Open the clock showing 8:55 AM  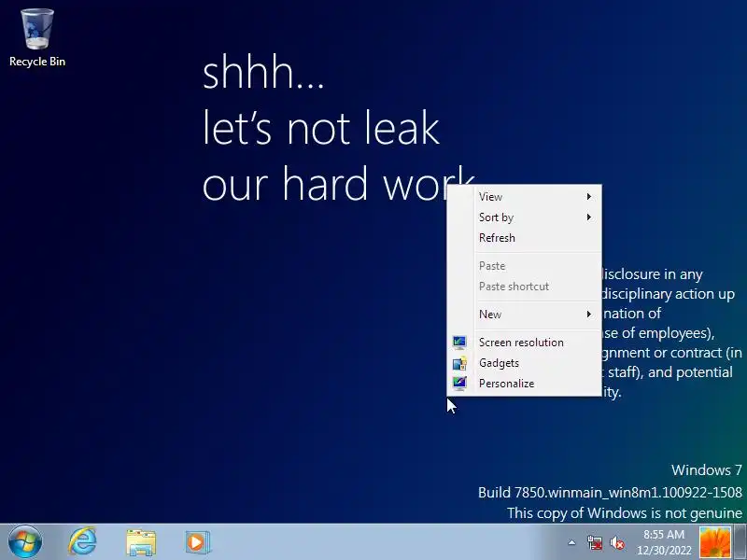coord(664,534)
